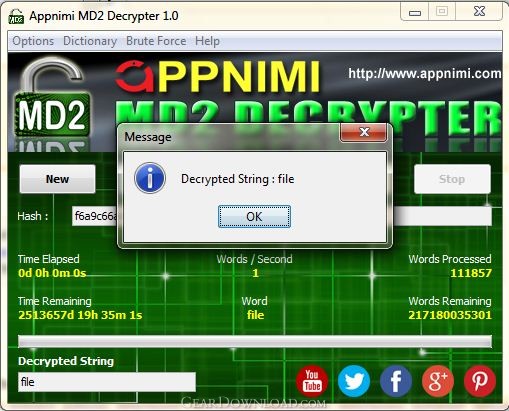Click the Appnimi title bar app icon
Viewport: 509px width, 411px height.
coord(16,17)
